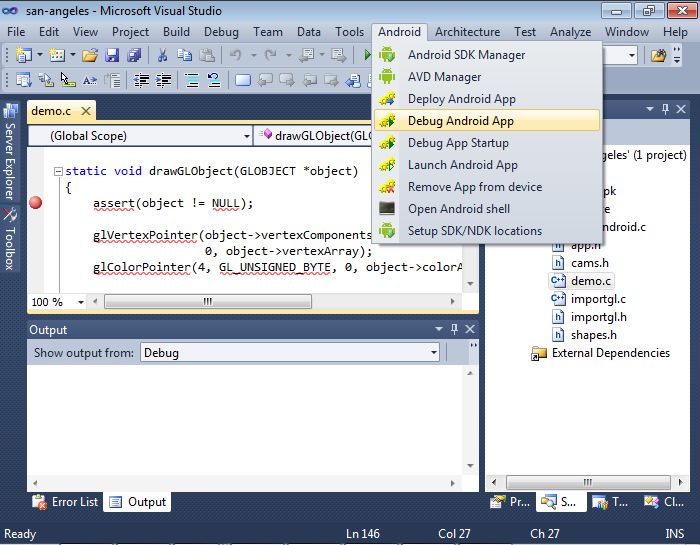Close the demo.c editor tab
This screenshot has width=700, height=545.
(86, 111)
